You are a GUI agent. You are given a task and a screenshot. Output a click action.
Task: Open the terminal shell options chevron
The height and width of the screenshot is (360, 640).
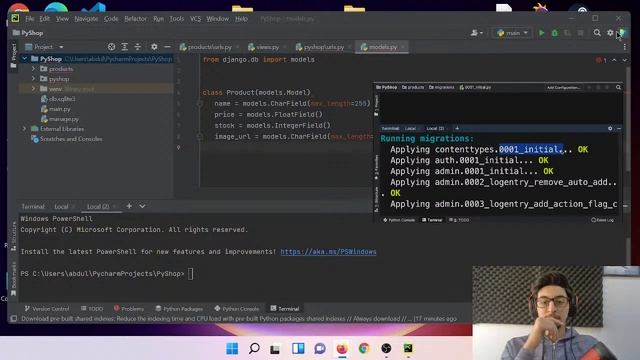142,206
